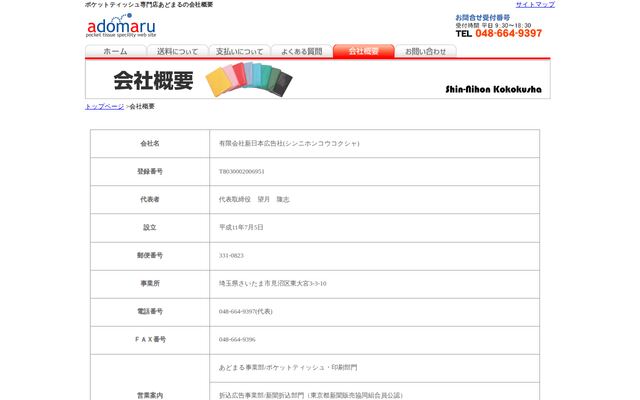Click the 代表者 row label
The width and height of the screenshot is (640, 400).
pyautogui.click(x=150, y=200)
